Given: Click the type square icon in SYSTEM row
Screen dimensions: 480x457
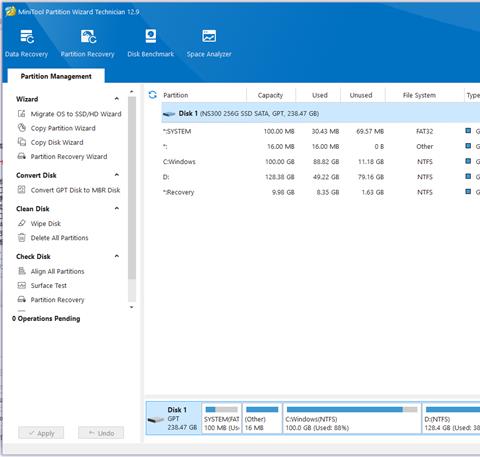Looking at the screenshot, I should click(x=468, y=131).
